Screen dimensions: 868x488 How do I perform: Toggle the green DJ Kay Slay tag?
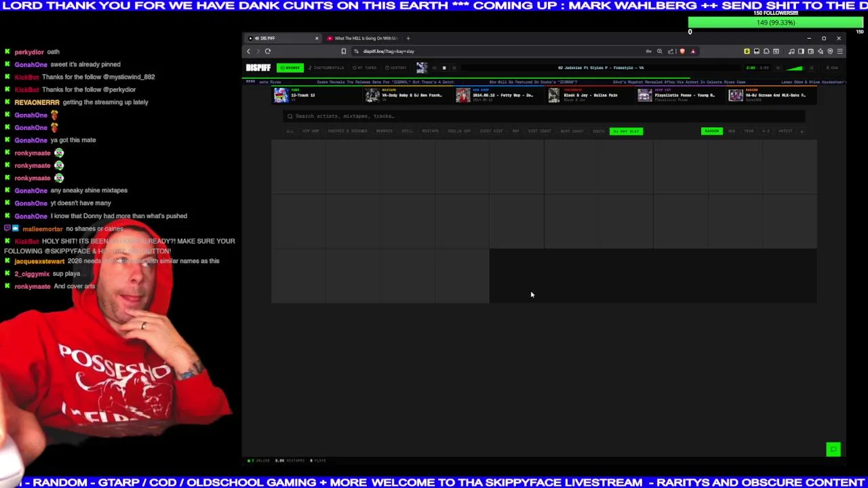(x=627, y=131)
